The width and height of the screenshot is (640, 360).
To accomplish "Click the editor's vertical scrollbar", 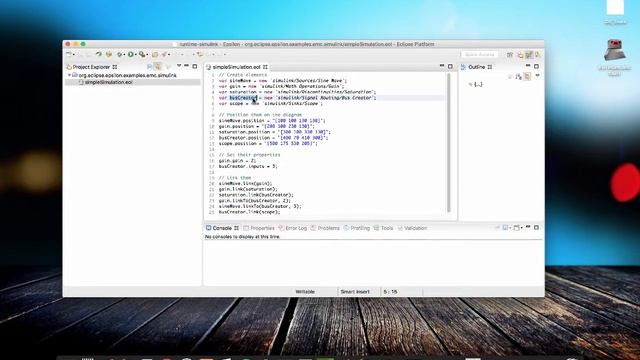I will pyautogui.click(x=449, y=143).
